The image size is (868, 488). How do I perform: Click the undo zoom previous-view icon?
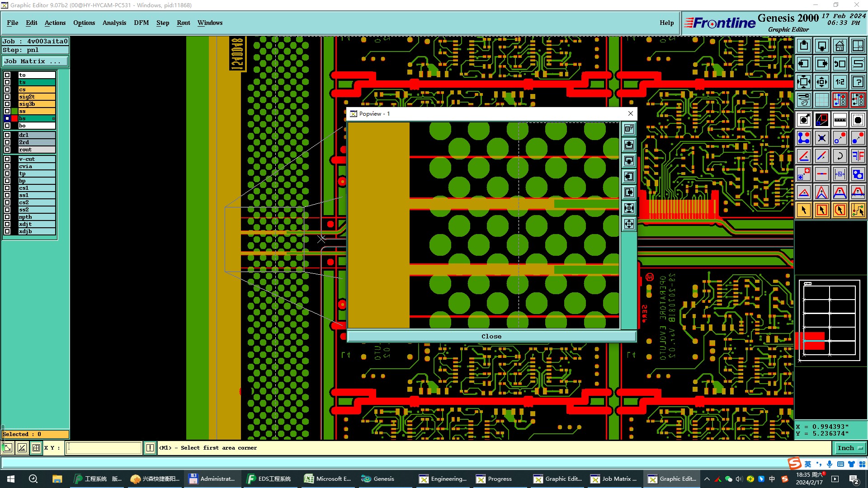(840, 64)
